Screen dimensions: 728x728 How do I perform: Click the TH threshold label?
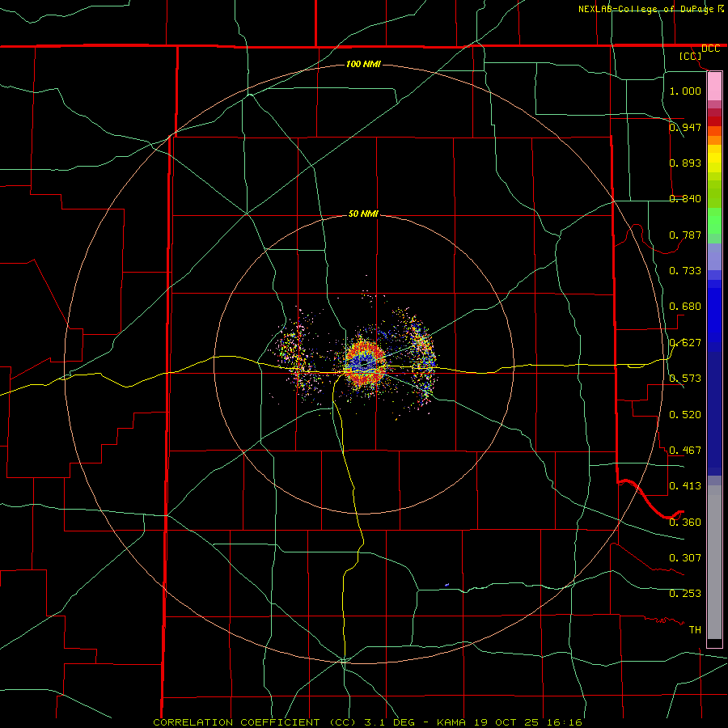click(695, 630)
